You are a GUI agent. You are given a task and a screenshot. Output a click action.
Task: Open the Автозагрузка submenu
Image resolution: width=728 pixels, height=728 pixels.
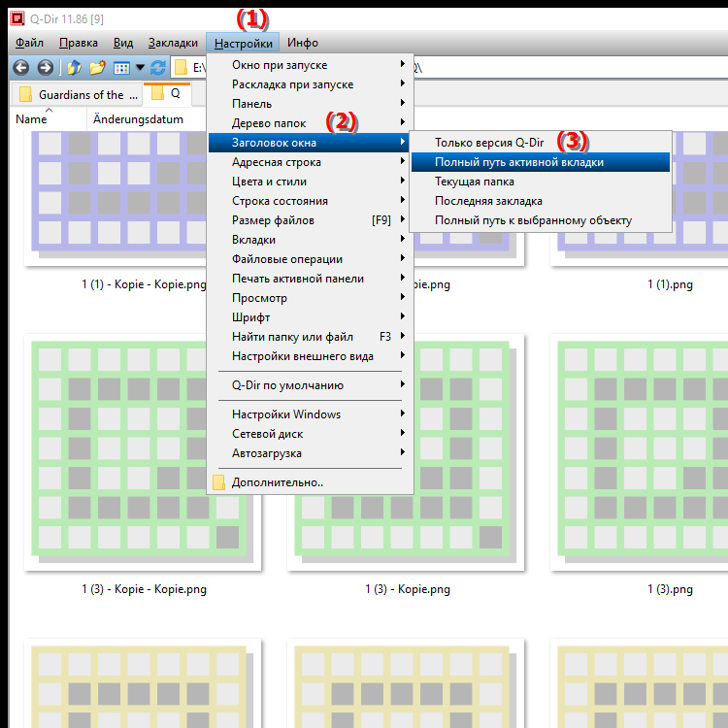pyautogui.click(x=310, y=453)
